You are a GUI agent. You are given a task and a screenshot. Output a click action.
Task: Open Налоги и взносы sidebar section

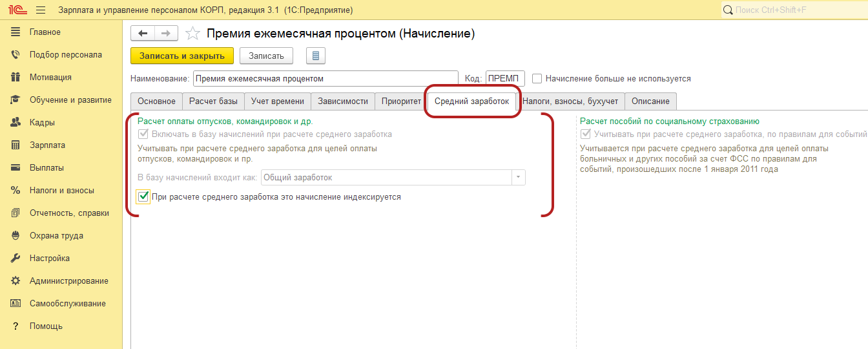pos(61,191)
